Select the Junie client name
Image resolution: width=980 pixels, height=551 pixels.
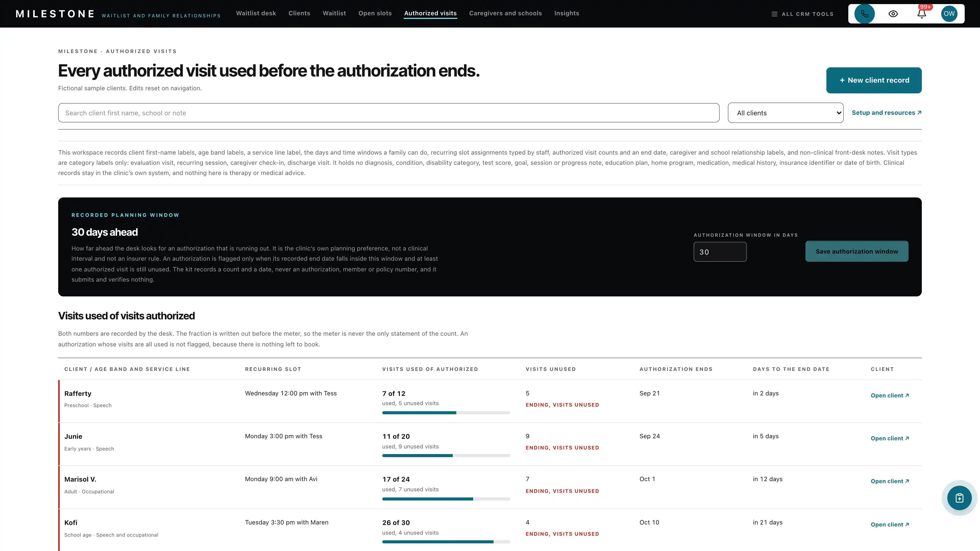tap(73, 436)
